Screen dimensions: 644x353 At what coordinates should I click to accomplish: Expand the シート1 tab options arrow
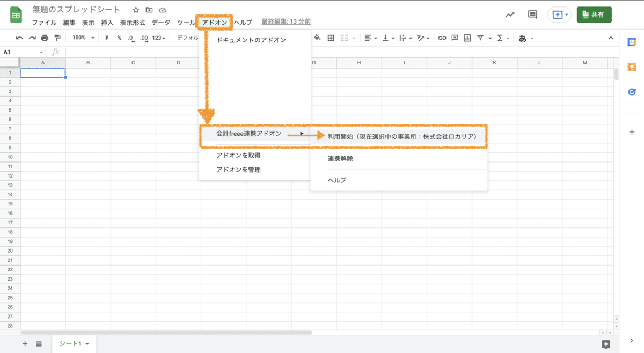[x=87, y=344]
